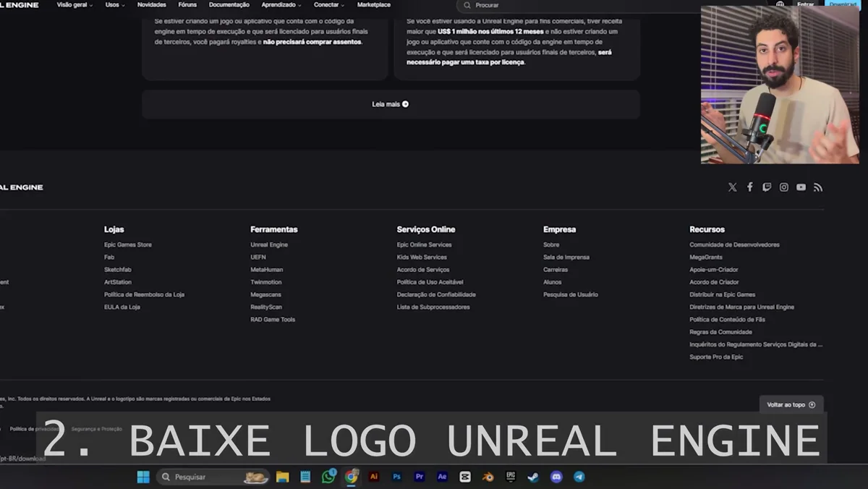Click the Twitch icon in the footer
This screenshot has width=868, height=489.
(x=767, y=187)
